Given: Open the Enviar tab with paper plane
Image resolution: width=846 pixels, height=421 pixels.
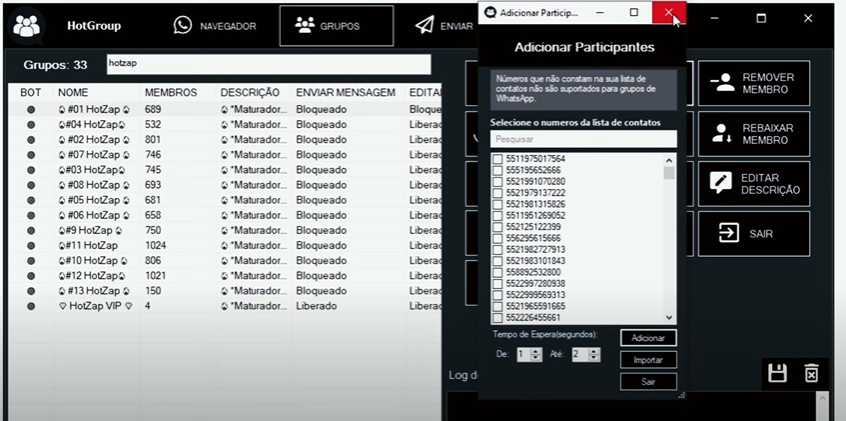Looking at the screenshot, I should (445, 25).
